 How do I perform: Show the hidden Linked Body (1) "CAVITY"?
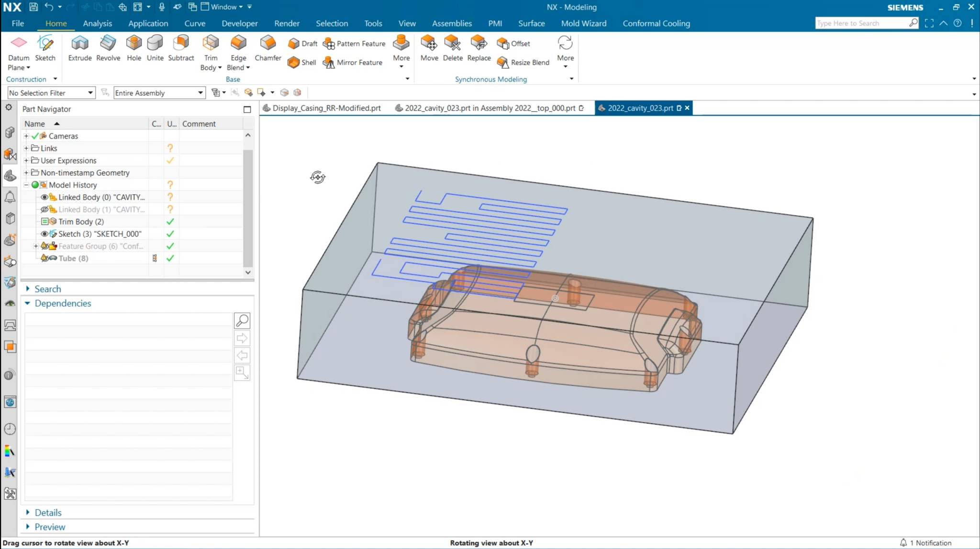[x=44, y=209]
